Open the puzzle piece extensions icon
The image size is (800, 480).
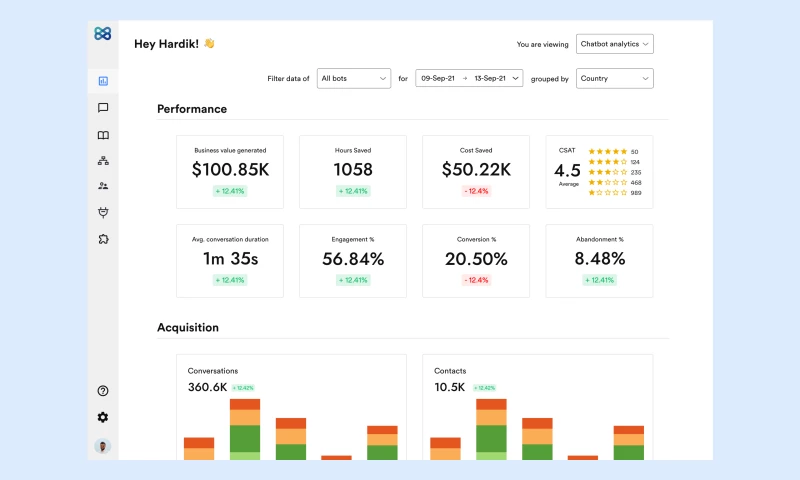pos(102,239)
